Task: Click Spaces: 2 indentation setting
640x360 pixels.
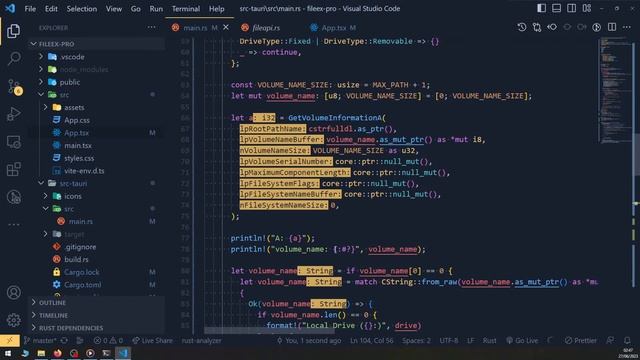Action: coord(416,340)
